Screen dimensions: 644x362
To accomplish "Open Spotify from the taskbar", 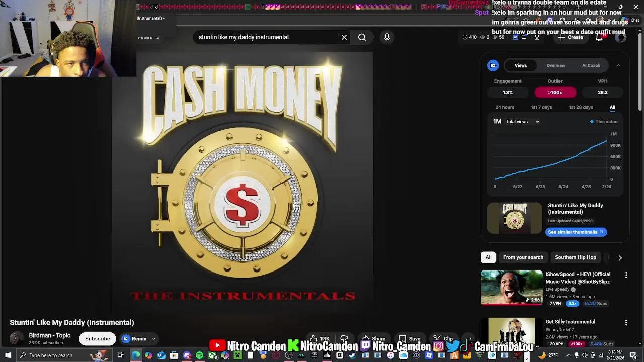I will [200, 355].
